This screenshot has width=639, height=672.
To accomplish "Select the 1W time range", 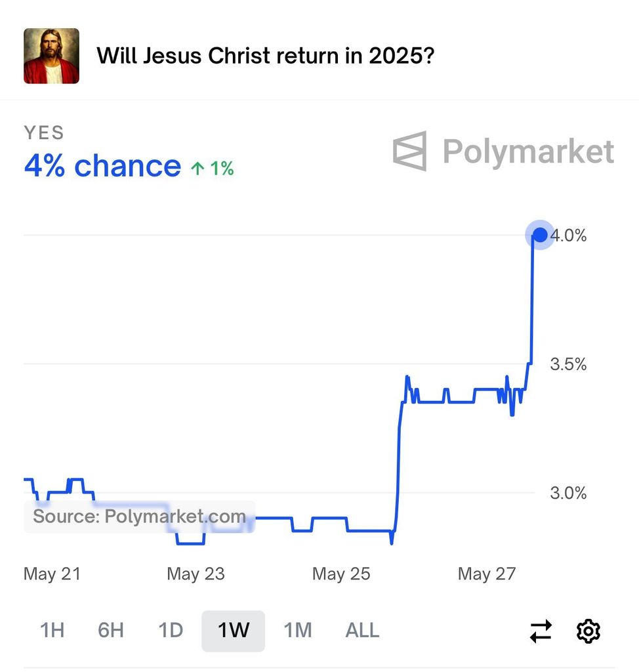I will 233,631.
